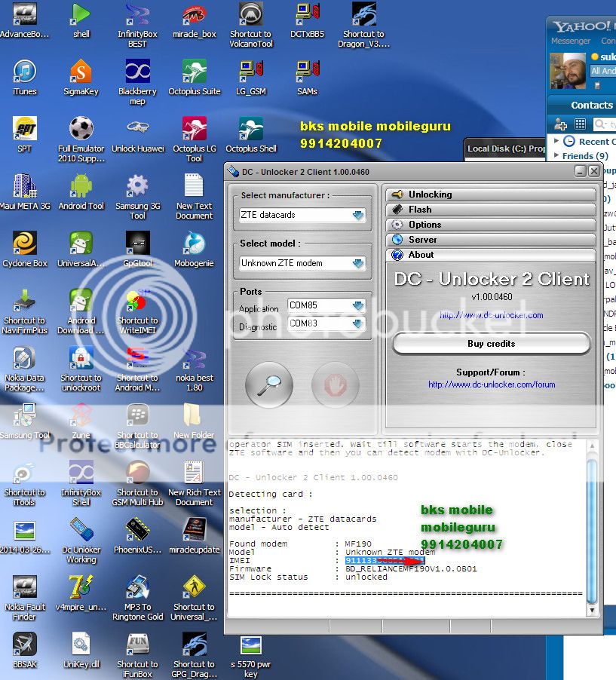Open the Unlocking tab in DC-Unlocker
616x680 pixels.
(491, 195)
